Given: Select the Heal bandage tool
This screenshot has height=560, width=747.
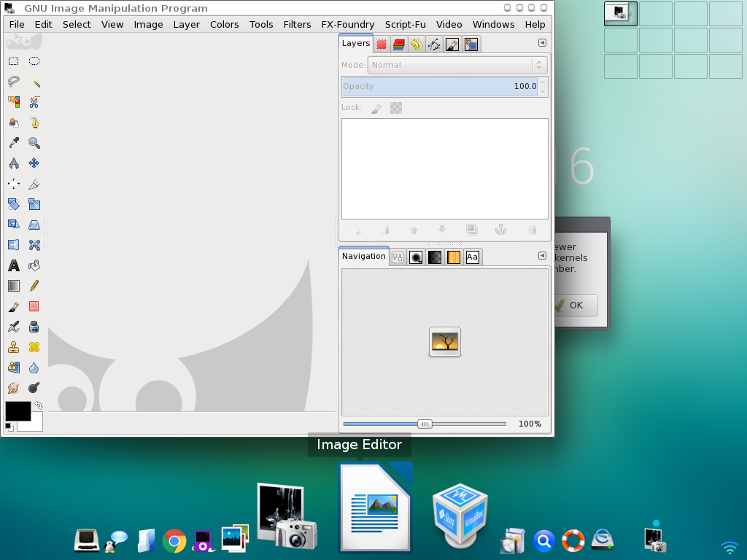Looking at the screenshot, I should [34, 347].
